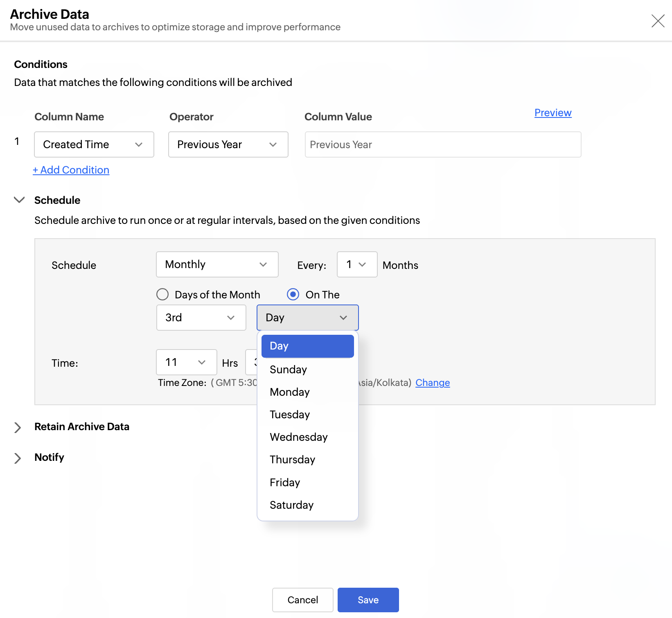
Task: Expand the Retain Archive Data section
Action: (18, 427)
